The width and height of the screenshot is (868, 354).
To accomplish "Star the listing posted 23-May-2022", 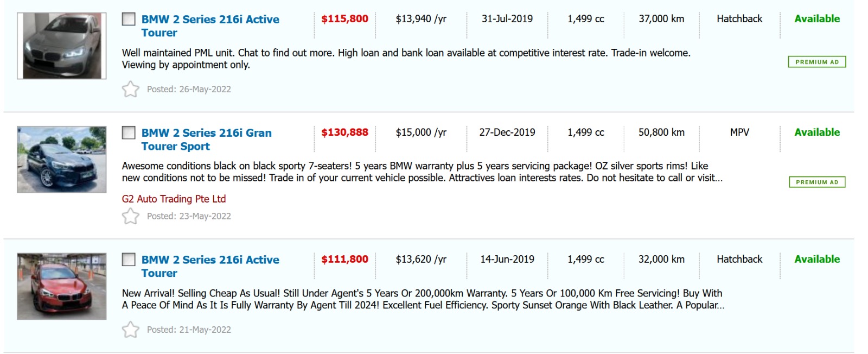I will [x=130, y=216].
